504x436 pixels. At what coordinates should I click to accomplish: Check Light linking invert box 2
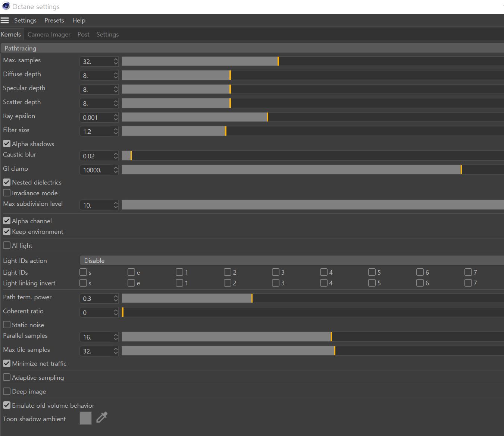228,283
